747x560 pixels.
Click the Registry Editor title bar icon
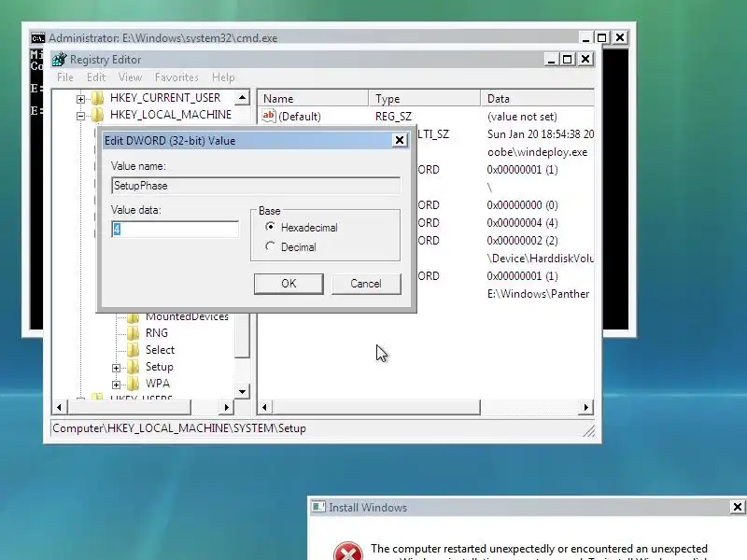[60, 60]
